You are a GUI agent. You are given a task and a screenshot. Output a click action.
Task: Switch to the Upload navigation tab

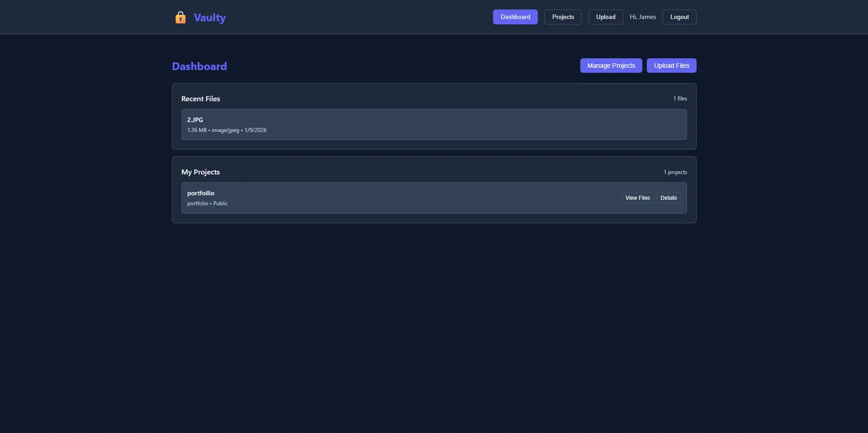[605, 17]
